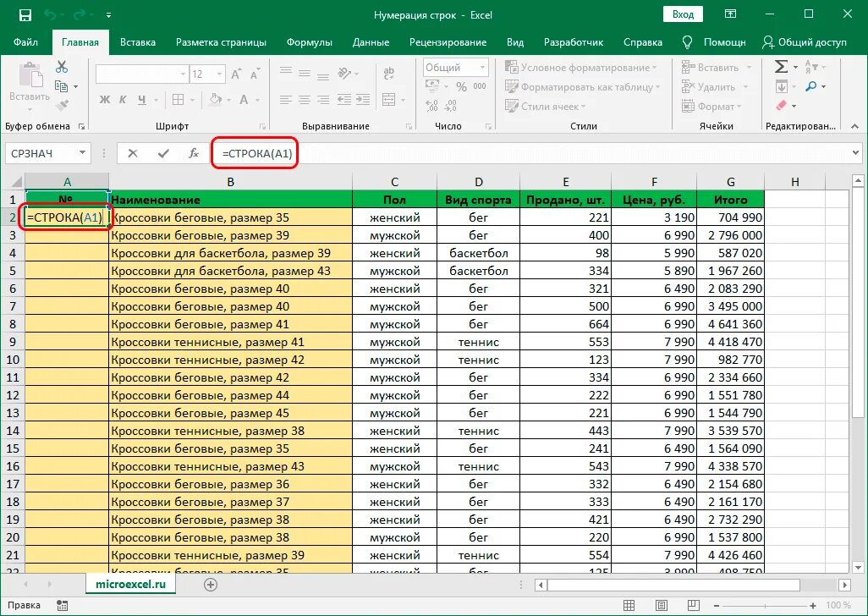Click Общий доступ share button
The height and width of the screenshot is (616, 868).
pos(805,42)
